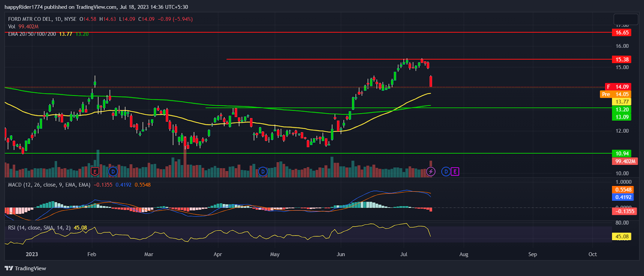Select the latest red candle near 14.09
The width and height of the screenshot is (644, 276).
coord(431,81)
